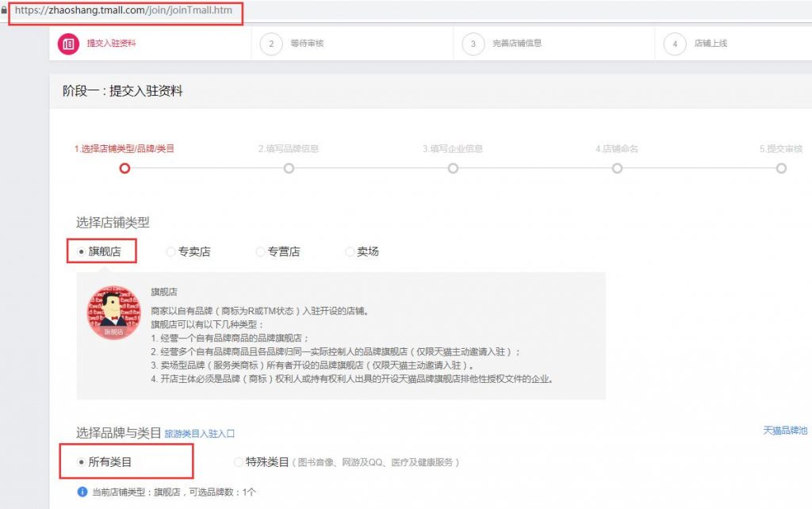This screenshot has height=509, width=812.
Task: Click the lock icon in the address bar
Action: pyautogui.click(x=4, y=12)
